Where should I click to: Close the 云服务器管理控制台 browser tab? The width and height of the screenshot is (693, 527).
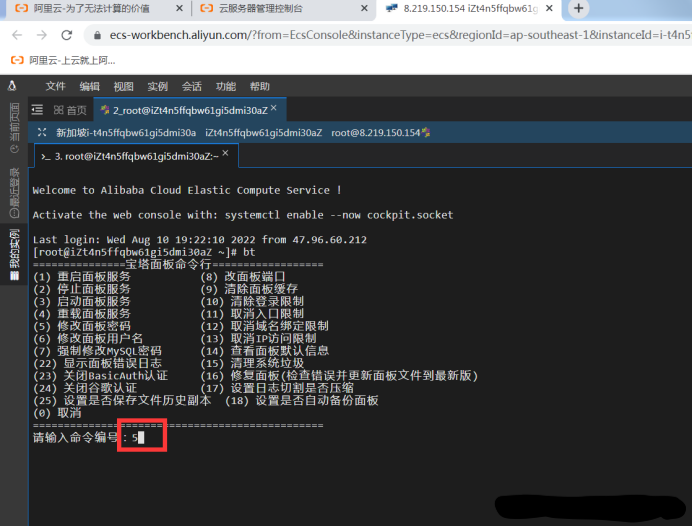pyautogui.click(x=364, y=8)
